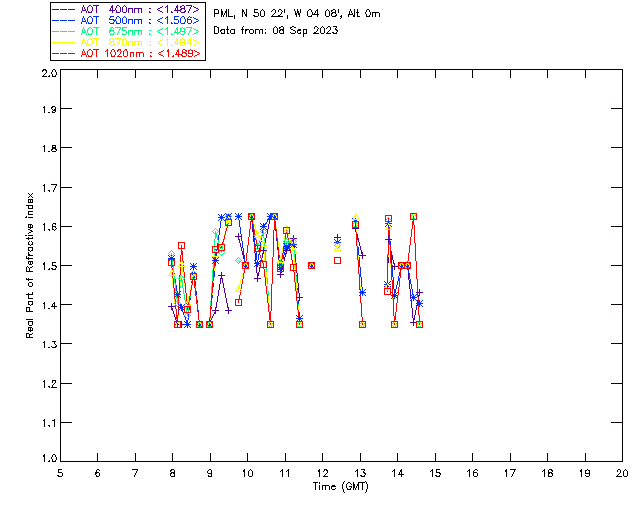Click the 'Data from: 08 Sep 2023' label
This screenshot has width=640, height=512.
pyautogui.click(x=276, y=30)
